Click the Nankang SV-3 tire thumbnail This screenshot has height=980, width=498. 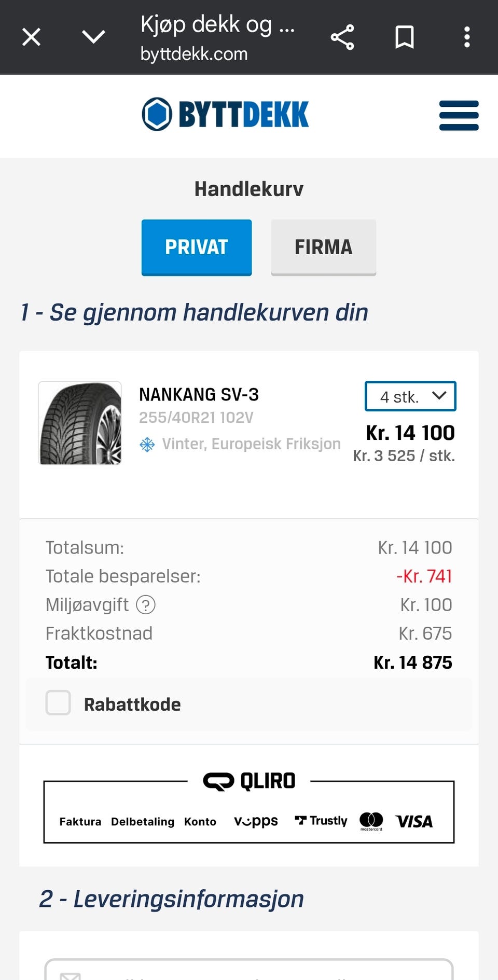[80, 423]
